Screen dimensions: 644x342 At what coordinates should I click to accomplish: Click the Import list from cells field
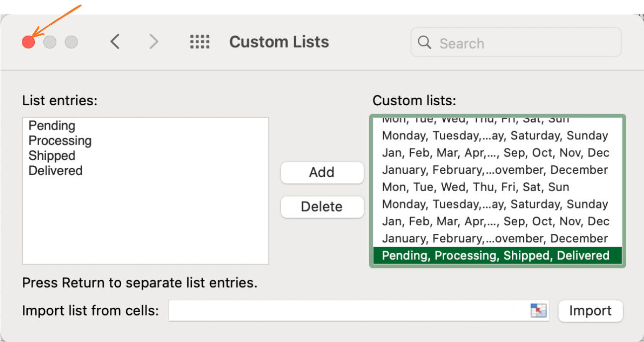click(348, 311)
